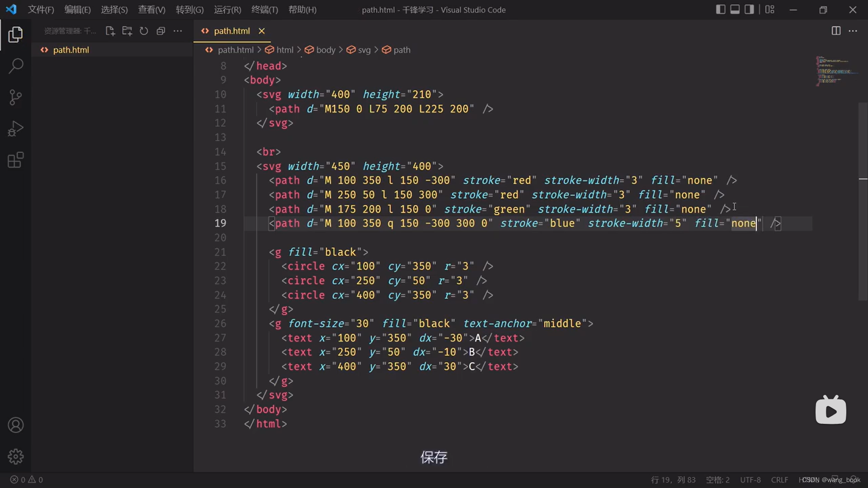
Task: Open the Manage settings gear
Action: (15, 456)
